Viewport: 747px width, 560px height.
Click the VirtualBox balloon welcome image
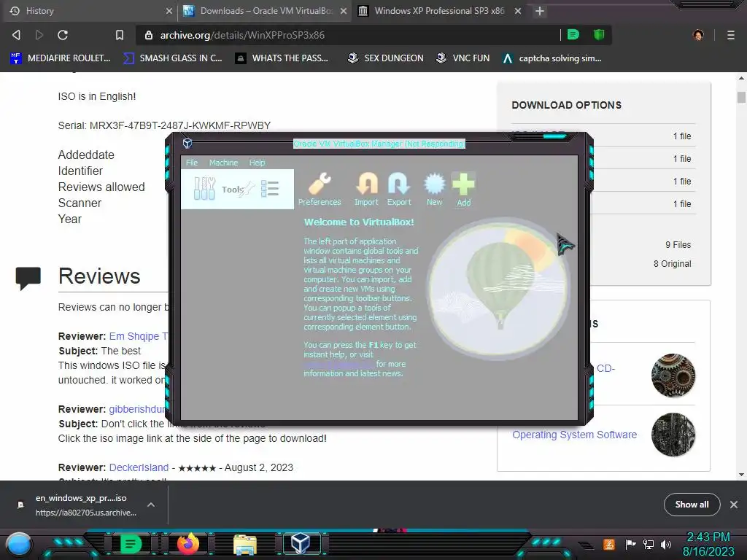coord(498,289)
